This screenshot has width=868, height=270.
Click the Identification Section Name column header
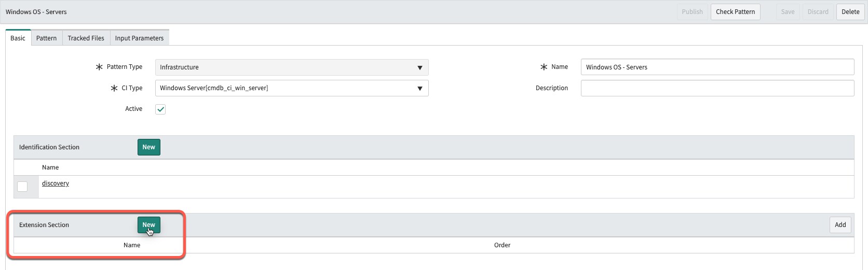tap(50, 167)
